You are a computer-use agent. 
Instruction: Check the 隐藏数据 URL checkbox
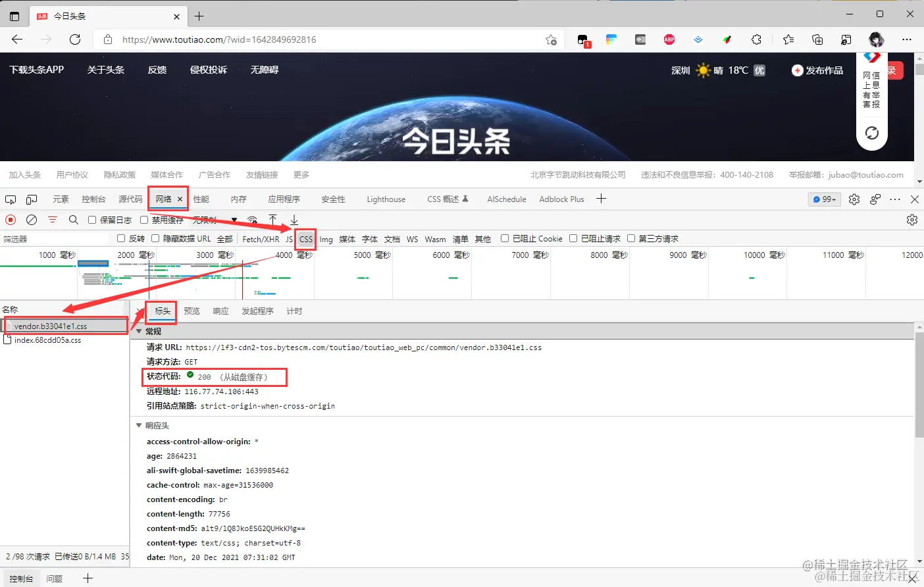pyautogui.click(x=155, y=238)
